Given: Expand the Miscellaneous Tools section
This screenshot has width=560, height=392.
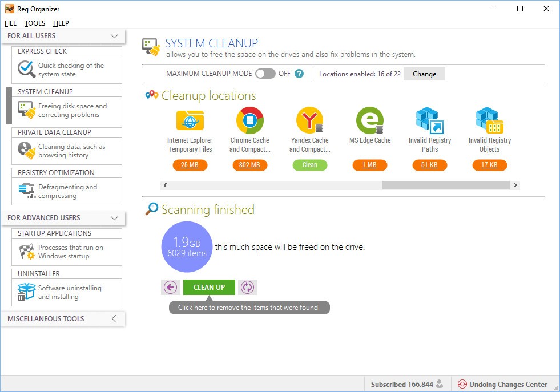Looking at the screenshot, I should pos(114,319).
